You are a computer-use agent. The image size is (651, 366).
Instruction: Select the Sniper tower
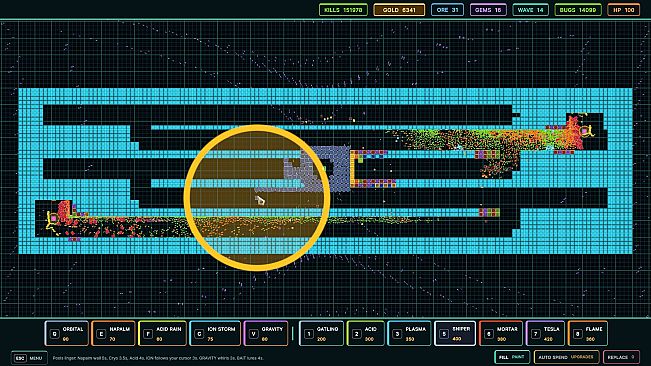tap(455, 333)
